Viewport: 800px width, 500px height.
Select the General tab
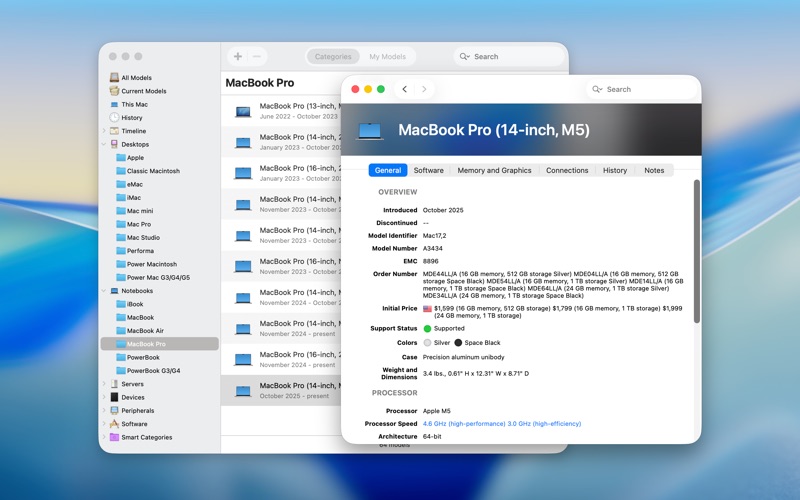pyautogui.click(x=388, y=170)
